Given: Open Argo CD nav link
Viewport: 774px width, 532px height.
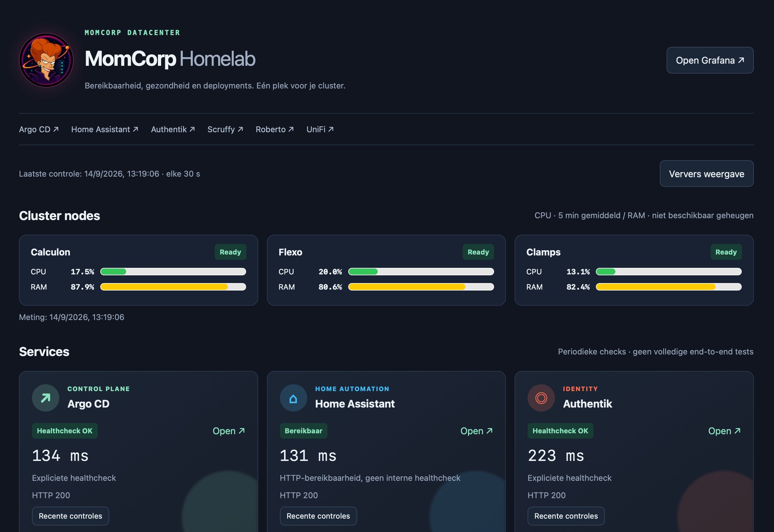Looking at the screenshot, I should (x=39, y=129).
